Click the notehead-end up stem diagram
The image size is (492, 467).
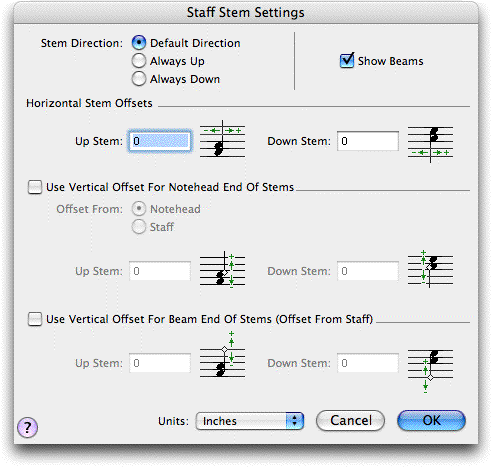coord(222,270)
